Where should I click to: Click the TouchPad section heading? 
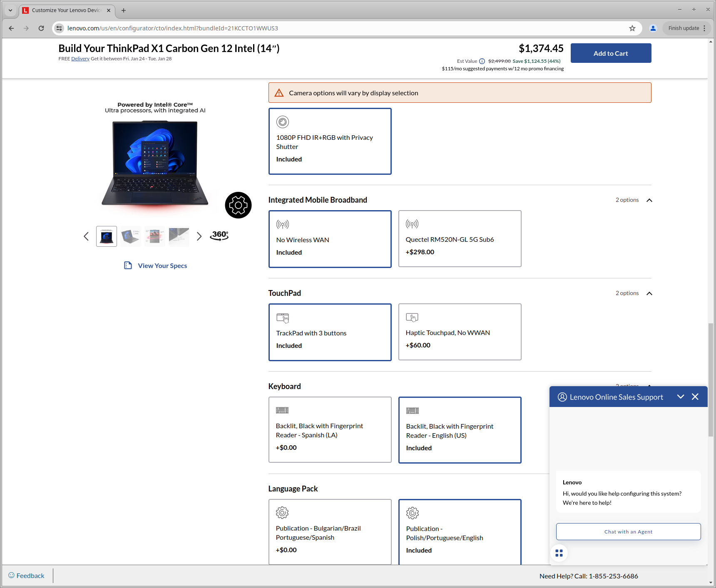(285, 293)
